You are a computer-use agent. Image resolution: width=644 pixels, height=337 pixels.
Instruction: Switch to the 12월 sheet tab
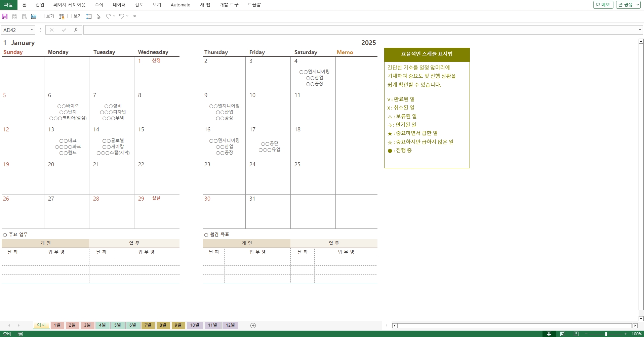(x=230, y=325)
